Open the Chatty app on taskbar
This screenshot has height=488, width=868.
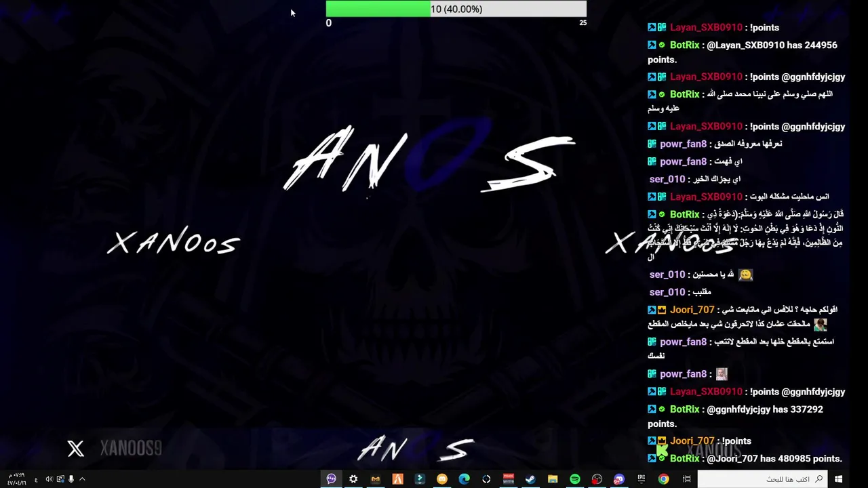click(331, 479)
